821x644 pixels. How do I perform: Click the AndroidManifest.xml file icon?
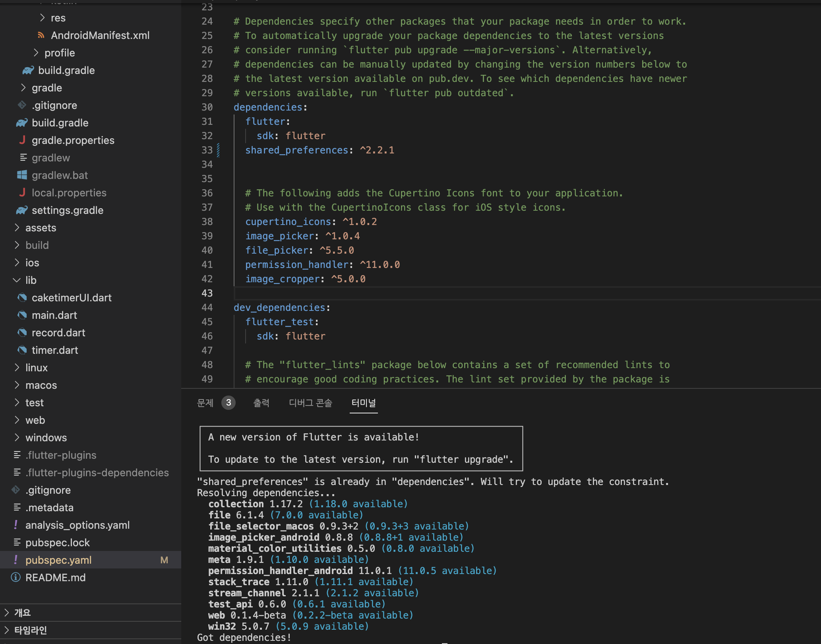[41, 35]
